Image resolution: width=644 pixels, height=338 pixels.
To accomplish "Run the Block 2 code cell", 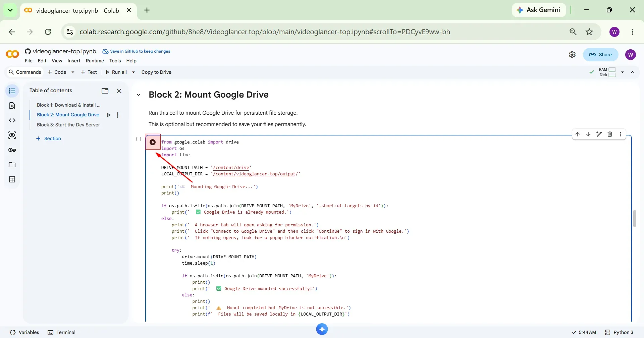I will (153, 142).
